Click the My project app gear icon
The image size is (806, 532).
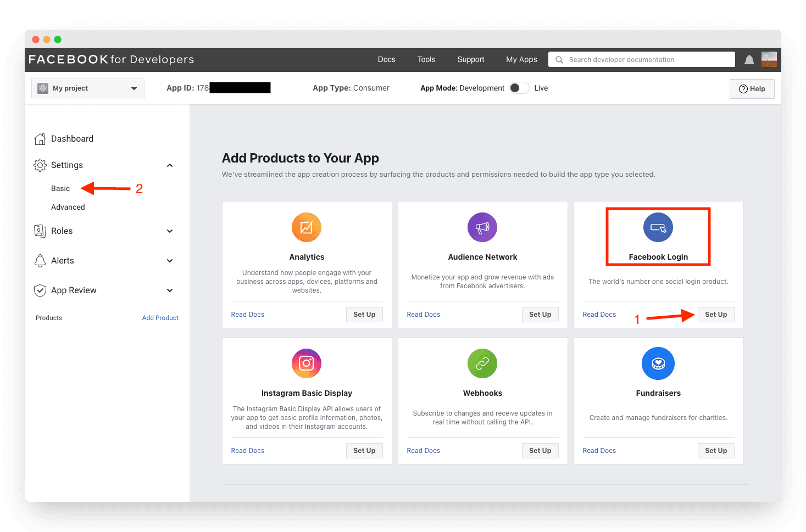click(x=43, y=88)
